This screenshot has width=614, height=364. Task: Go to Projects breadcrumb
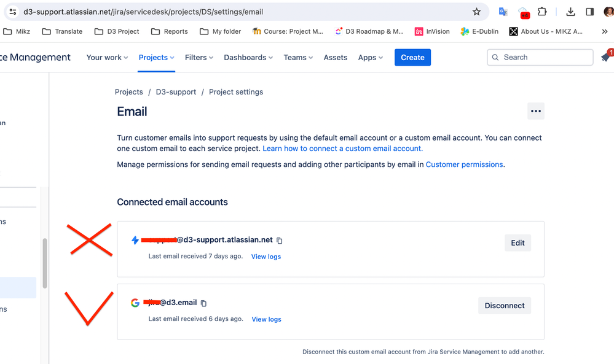pyautogui.click(x=129, y=92)
